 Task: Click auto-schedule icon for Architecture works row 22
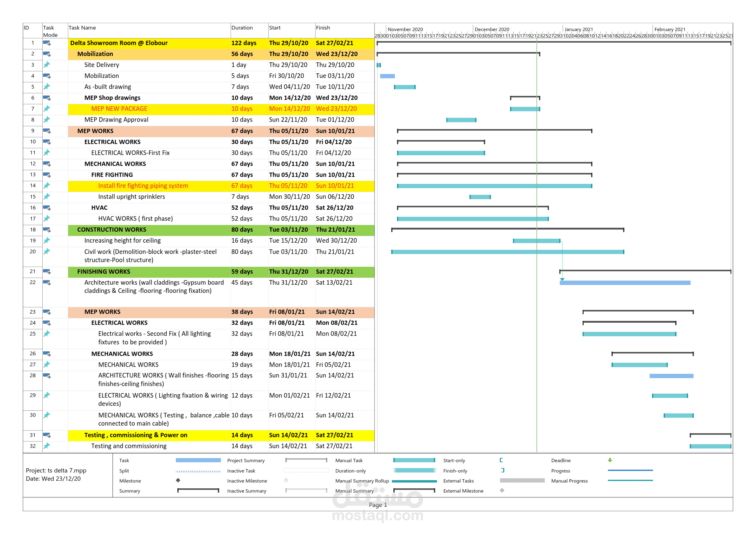coord(47,283)
